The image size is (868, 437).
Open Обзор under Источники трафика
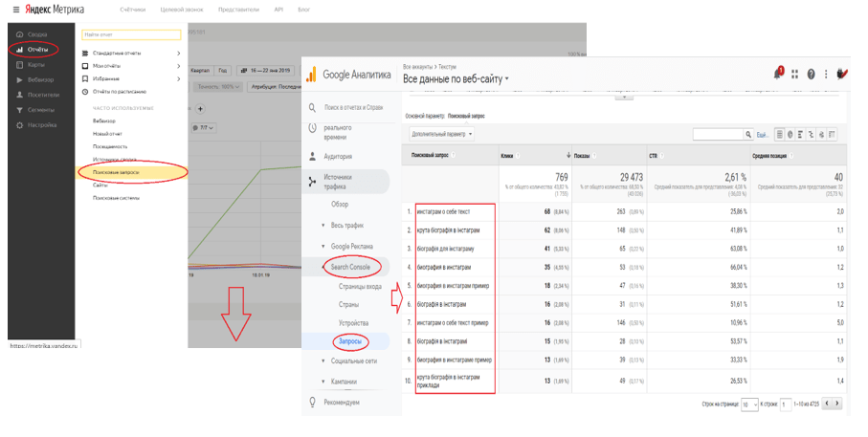(x=340, y=204)
